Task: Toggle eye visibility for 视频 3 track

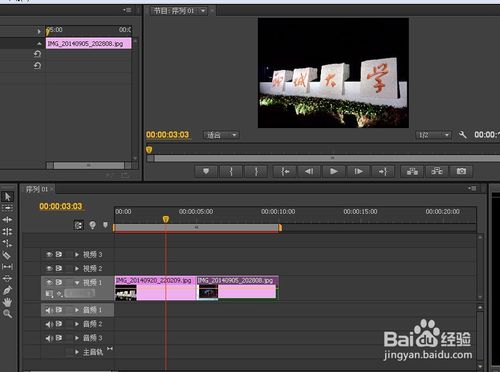Action: click(49, 254)
